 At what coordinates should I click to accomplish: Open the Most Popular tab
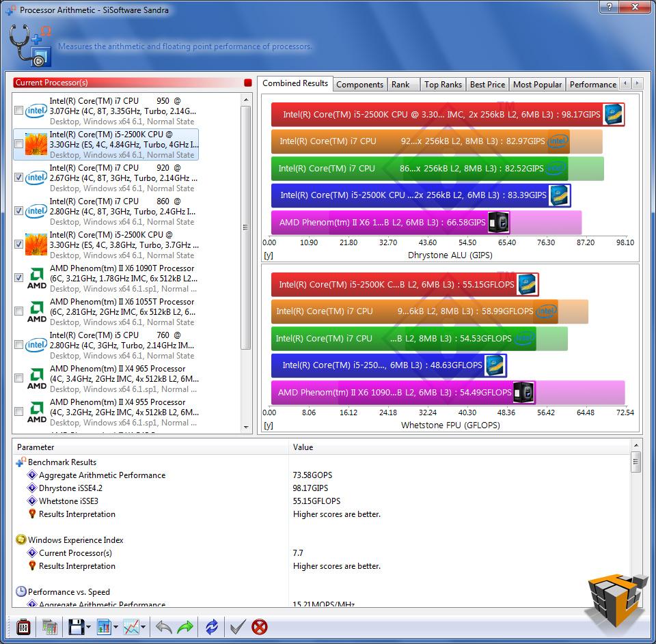537,85
